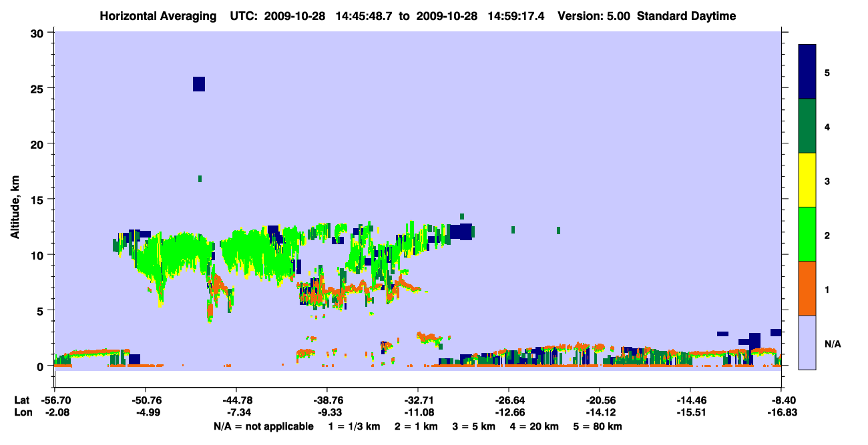Click the bright green colorbar segment labeled 2
Screen dimensions: 868x445
pyautogui.click(x=807, y=234)
